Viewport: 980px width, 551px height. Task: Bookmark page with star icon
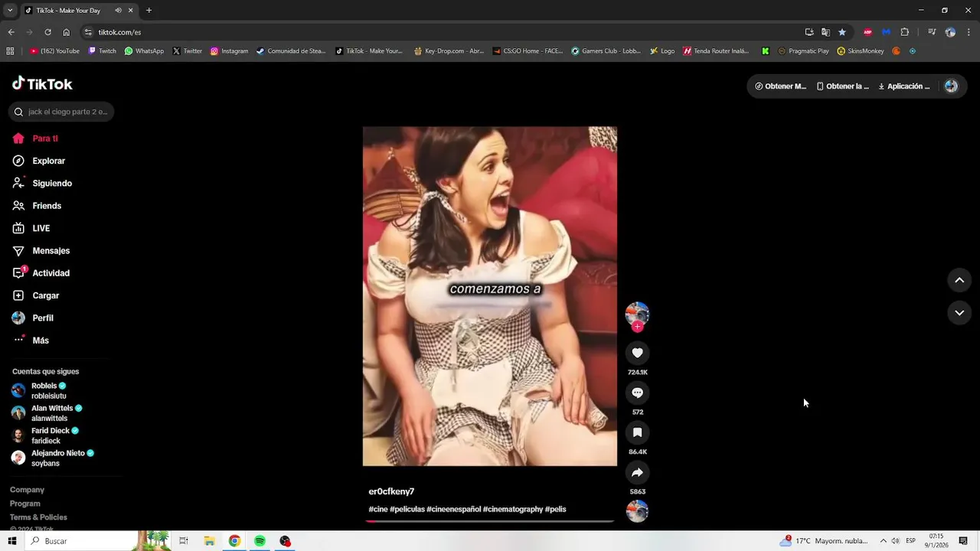point(842,32)
